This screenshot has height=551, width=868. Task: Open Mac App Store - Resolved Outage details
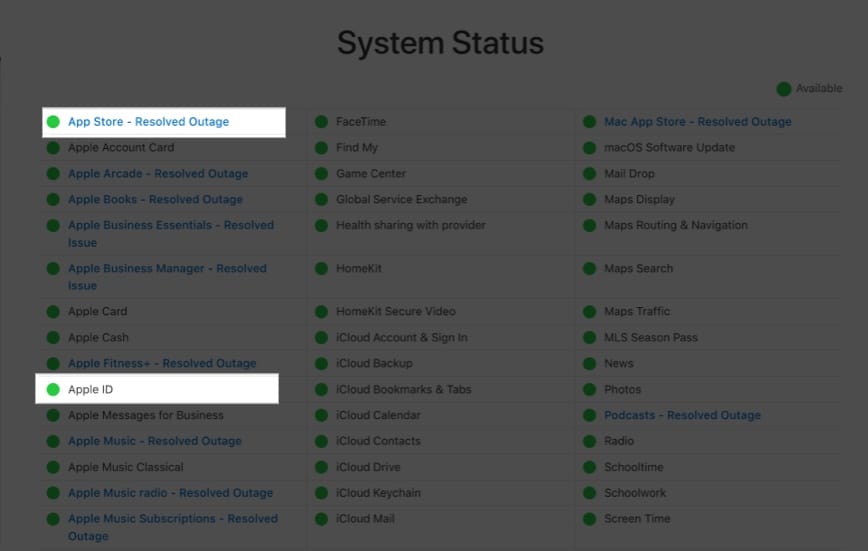[697, 122]
